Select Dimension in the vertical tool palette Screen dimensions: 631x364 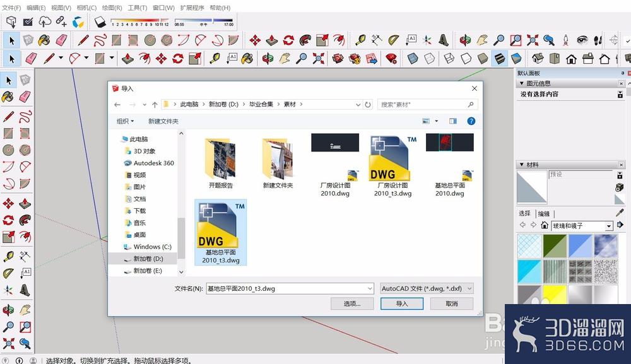pos(25,255)
